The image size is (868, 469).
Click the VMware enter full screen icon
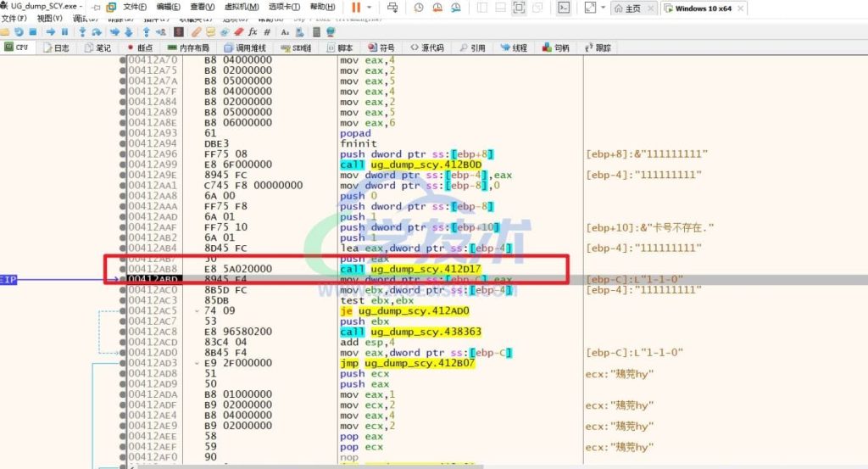pyautogui.click(x=519, y=7)
